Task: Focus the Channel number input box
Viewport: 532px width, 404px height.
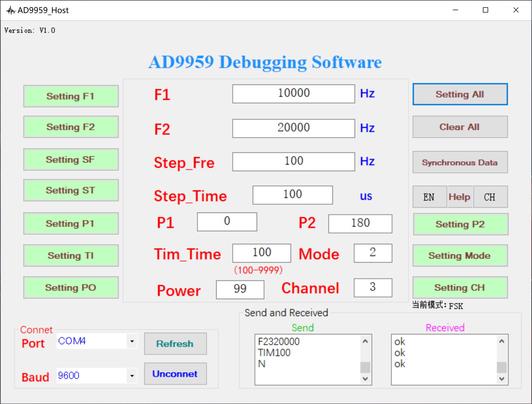Action: [x=373, y=288]
